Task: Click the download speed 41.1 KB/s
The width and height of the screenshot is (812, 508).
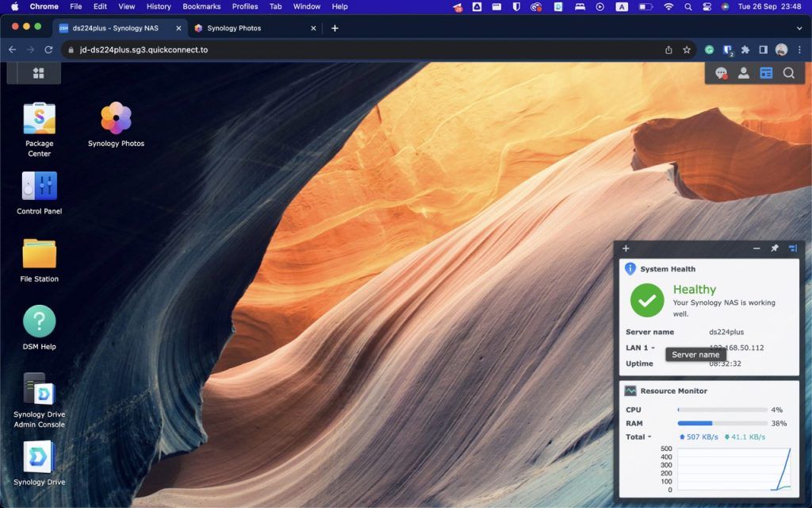Action: 745,437
